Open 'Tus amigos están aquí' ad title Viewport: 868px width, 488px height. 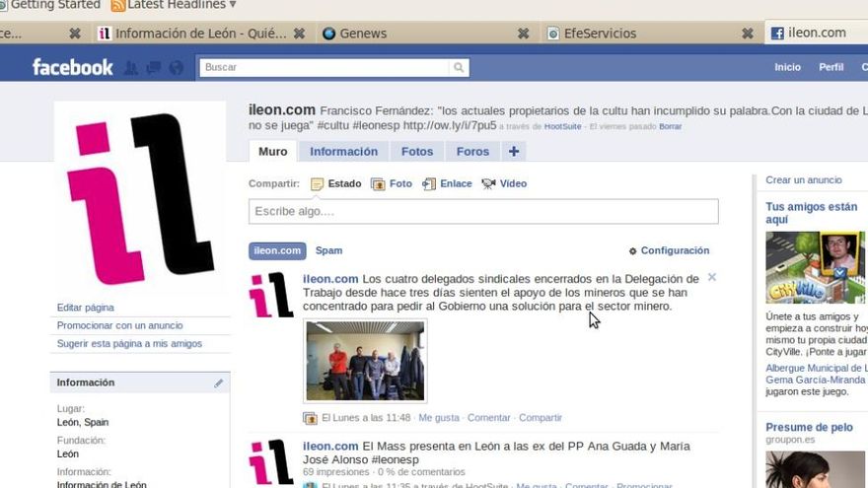click(x=811, y=213)
